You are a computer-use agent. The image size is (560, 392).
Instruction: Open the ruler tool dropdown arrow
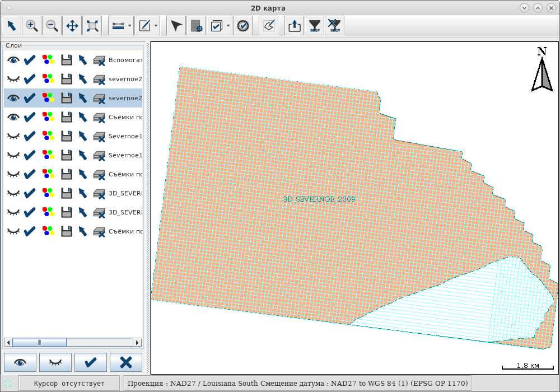(130, 26)
